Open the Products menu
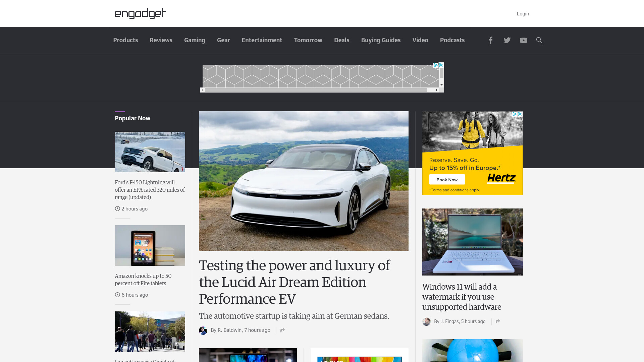The image size is (644, 362). (125, 40)
